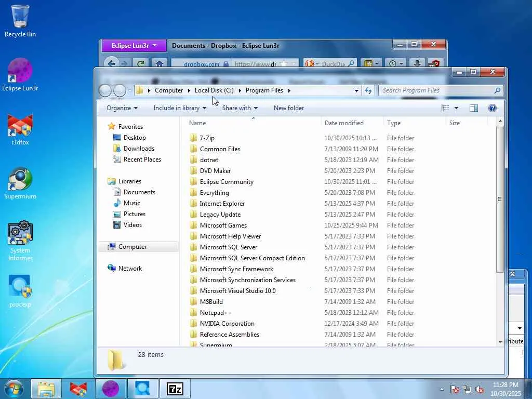Launch the procexp desktop shortcut
Viewport: 532px width, 399px height.
[20, 291]
